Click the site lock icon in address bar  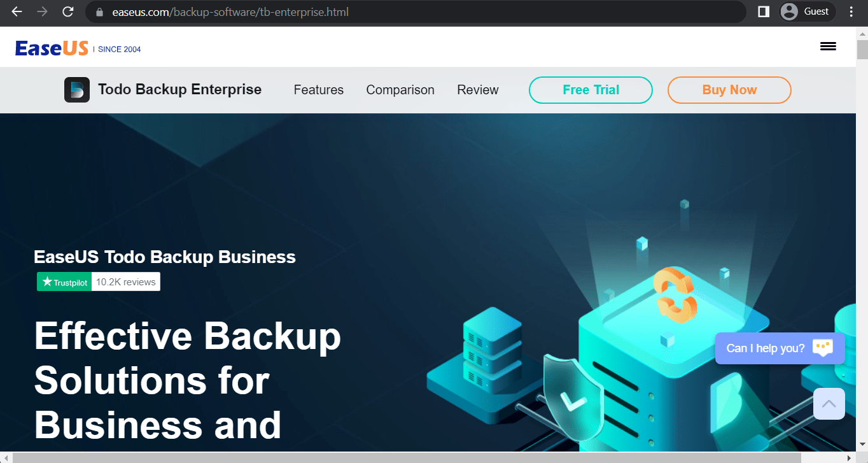pos(99,12)
